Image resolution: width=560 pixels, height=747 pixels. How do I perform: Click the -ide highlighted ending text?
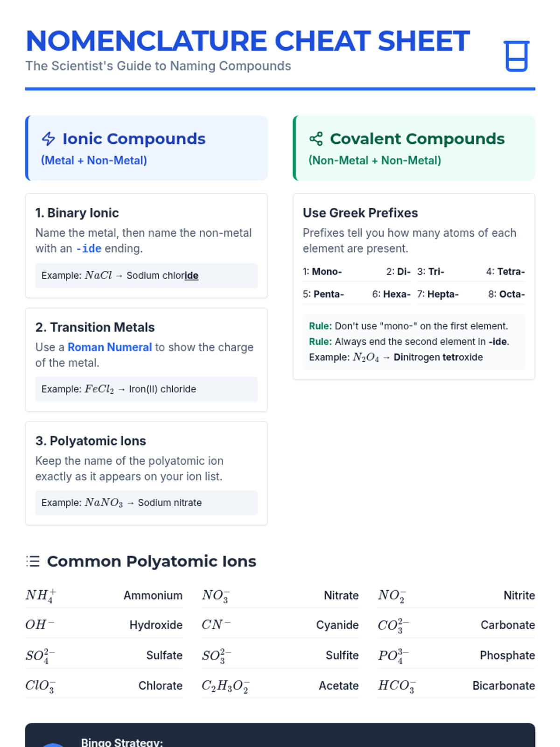click(x=89, y=248)
